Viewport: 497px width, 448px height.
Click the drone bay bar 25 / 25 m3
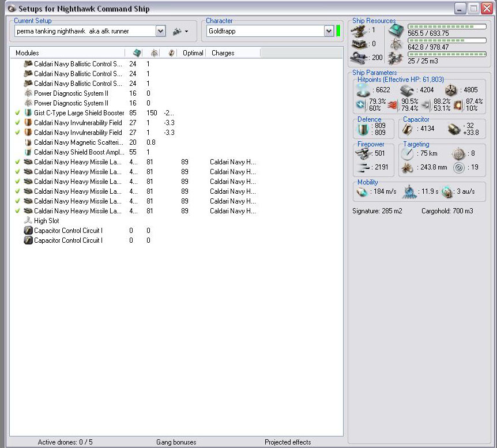tap(447, 54)
